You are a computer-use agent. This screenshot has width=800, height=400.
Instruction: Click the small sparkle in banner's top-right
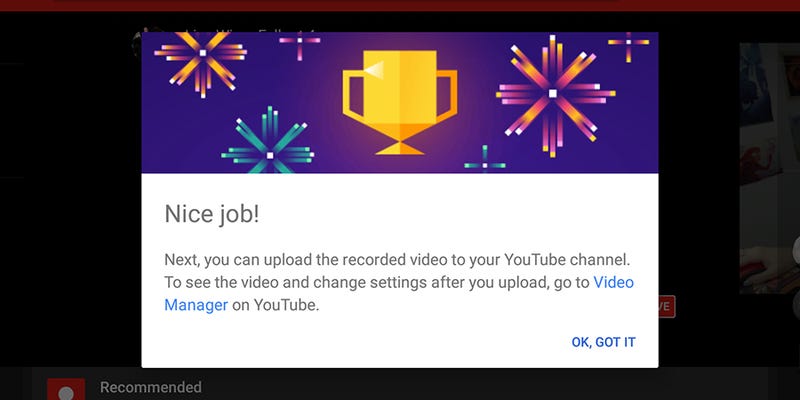pos(629,46)
